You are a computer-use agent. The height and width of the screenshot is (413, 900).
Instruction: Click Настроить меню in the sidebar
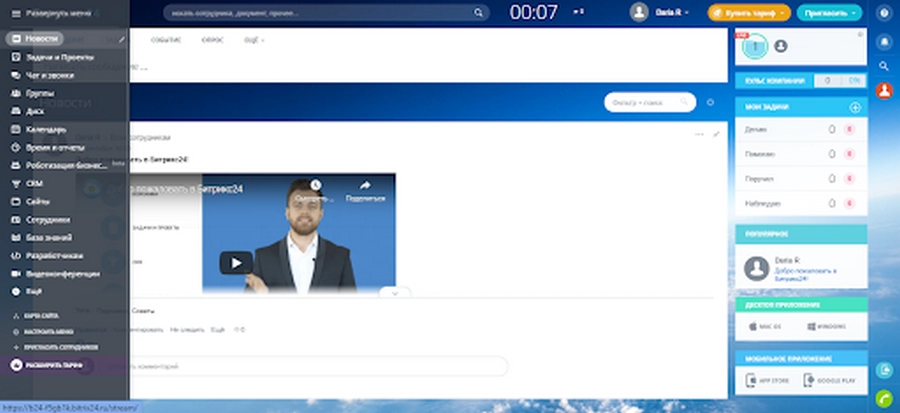[x=49, y=332]
